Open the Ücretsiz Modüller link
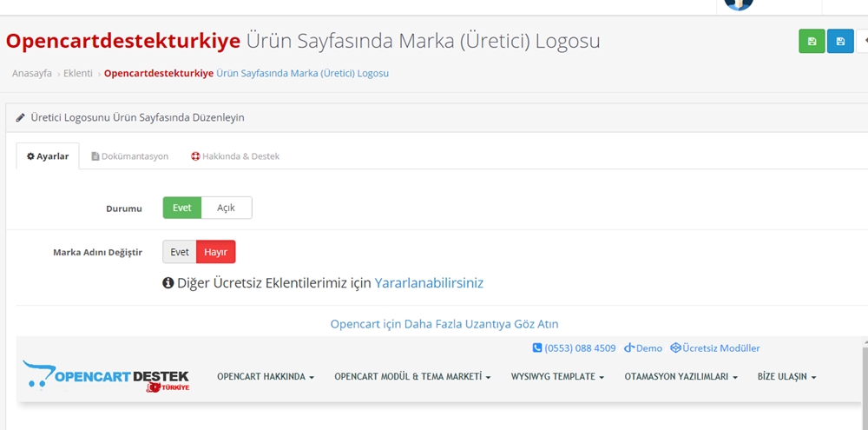Screen dimensions: 868x430 pos(720,348)
